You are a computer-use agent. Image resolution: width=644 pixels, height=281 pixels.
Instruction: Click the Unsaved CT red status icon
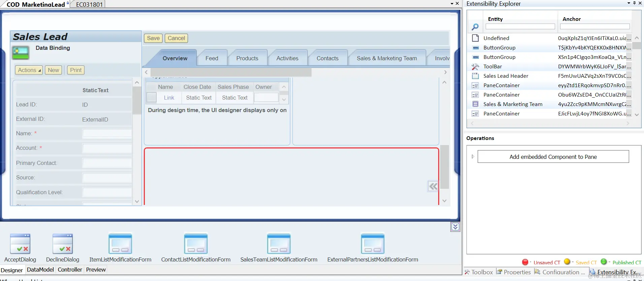tap(525, 262)
